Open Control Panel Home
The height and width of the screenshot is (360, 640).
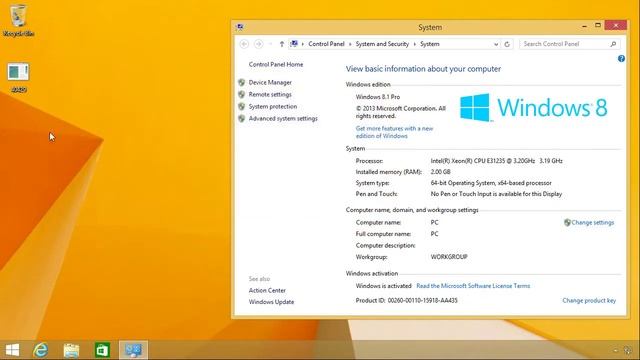[x=276, y=64]
